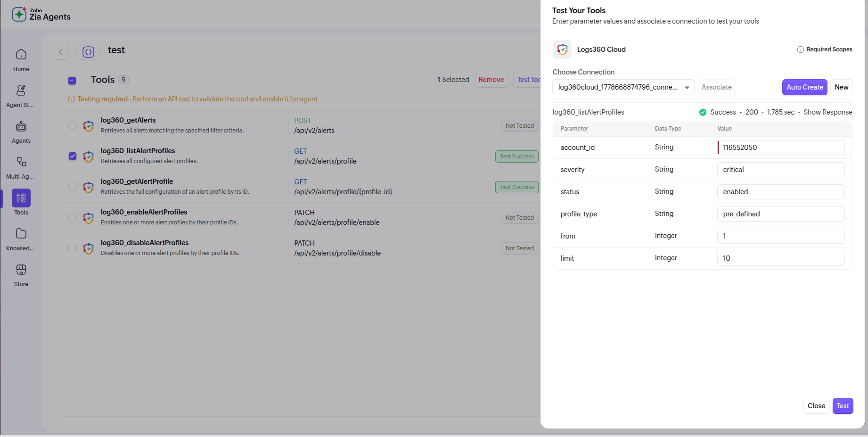
Task: Click the New connection button
Action: [x=841, y=87]
